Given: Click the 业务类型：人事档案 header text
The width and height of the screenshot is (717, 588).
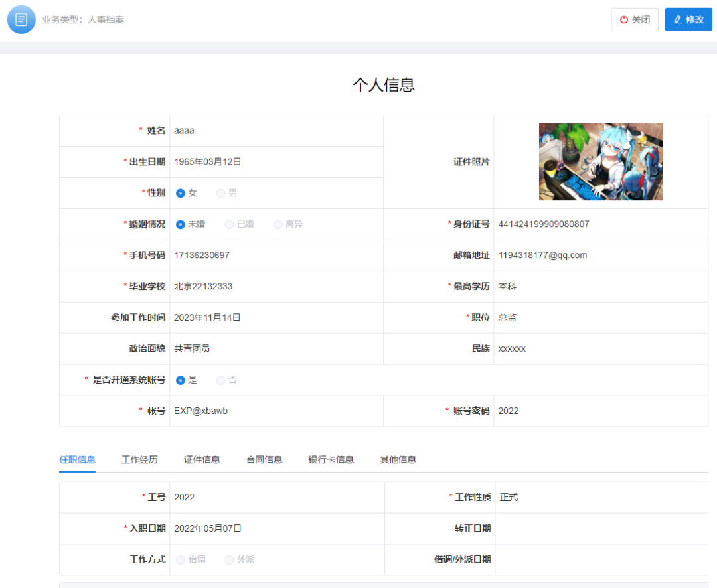Looking at the screenshot, I should coord(83,20).
